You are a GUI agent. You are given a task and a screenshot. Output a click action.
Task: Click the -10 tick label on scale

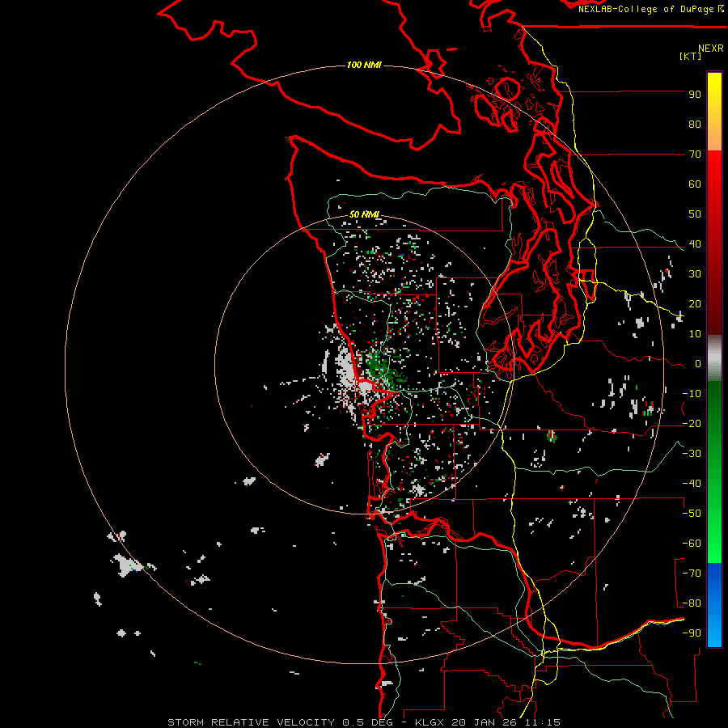692,394
